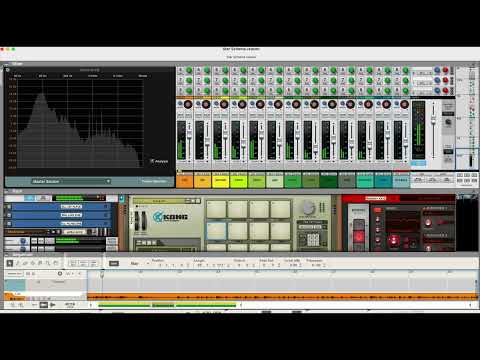Click the teal transport track block

15,285
